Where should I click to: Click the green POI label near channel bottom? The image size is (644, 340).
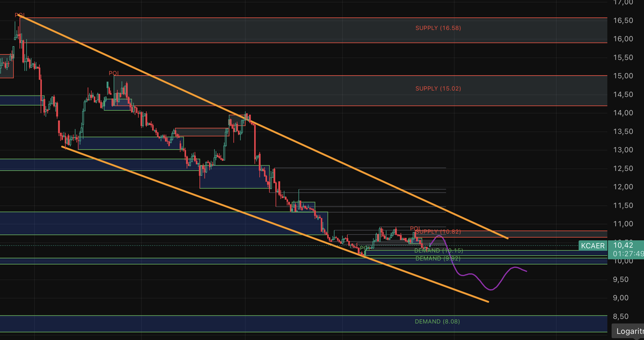point(364,248)
